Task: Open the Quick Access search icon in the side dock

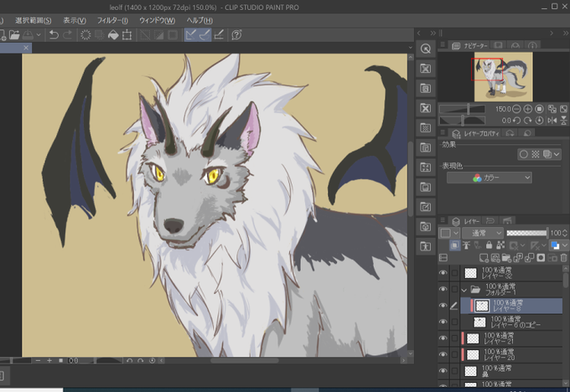Action: pos(426,49)
